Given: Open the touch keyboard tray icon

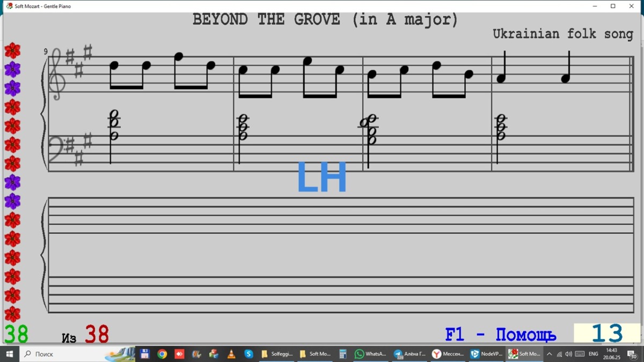Looking at the screenshot, I should (580, 354).
